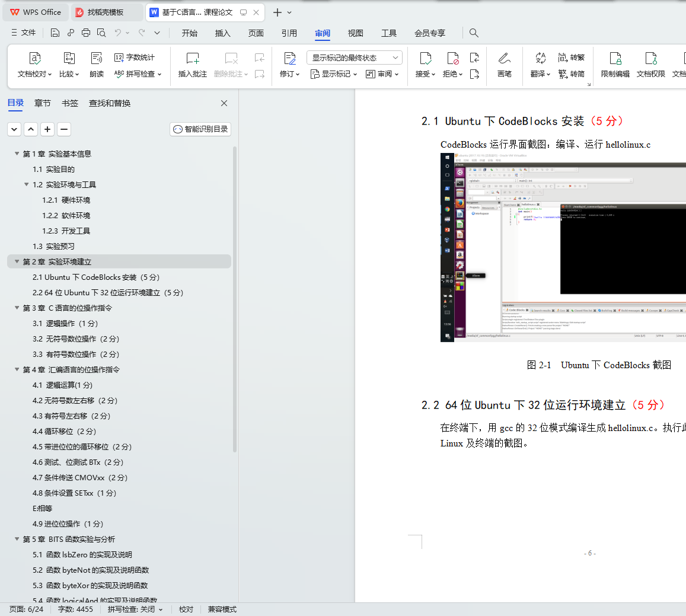
Task: Jump to 1.1 实验目的 heading
Action: tap(53, 170)
